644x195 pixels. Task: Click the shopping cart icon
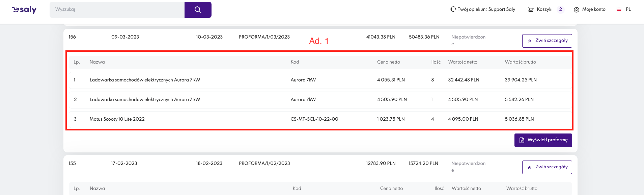pos(531,10)
